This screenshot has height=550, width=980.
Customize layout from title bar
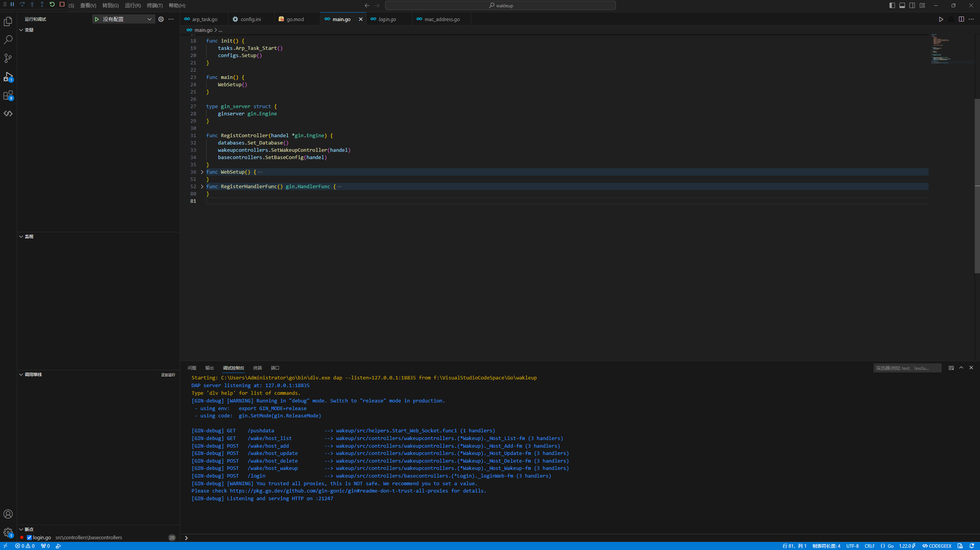[x=923, y=5]
